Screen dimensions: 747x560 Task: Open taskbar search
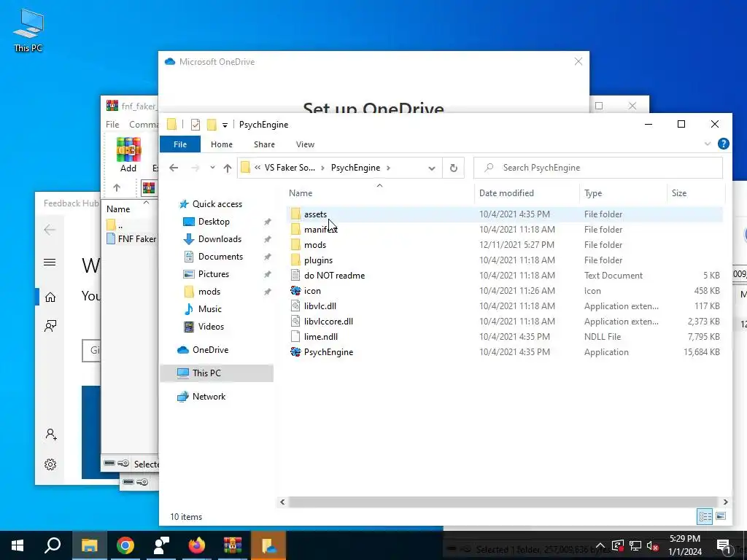coord(53,545)
